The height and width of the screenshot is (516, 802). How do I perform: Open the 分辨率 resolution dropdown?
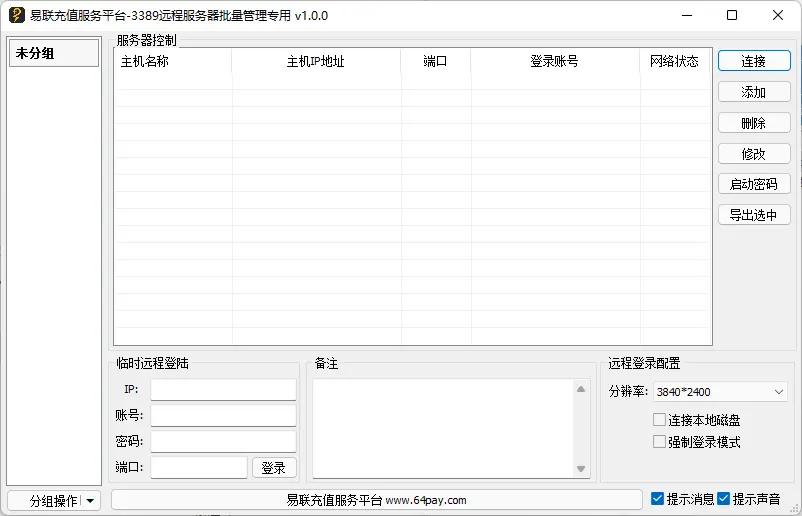pyautogui.click(x=720, y=392)
